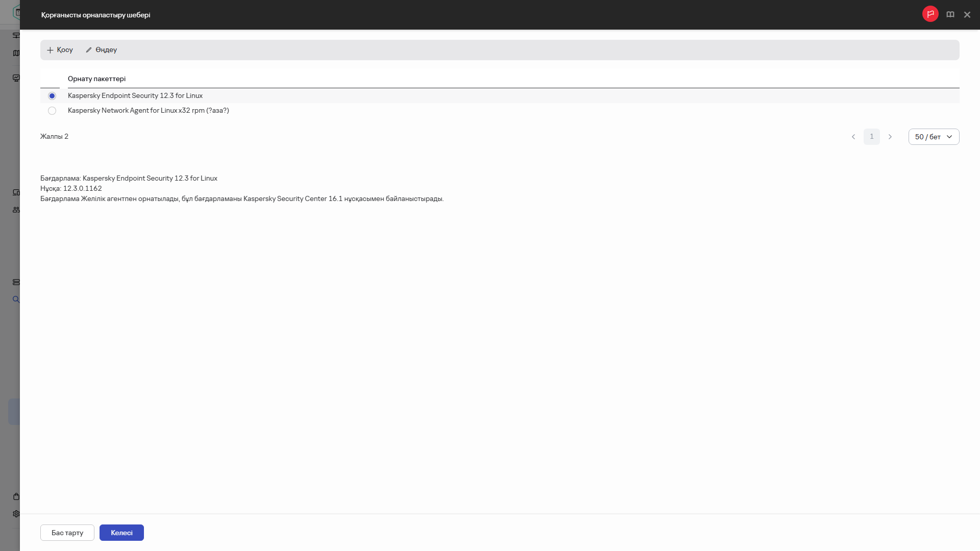Select Kaspersky Network Agent for Linux radio button

tap(52, 111)
